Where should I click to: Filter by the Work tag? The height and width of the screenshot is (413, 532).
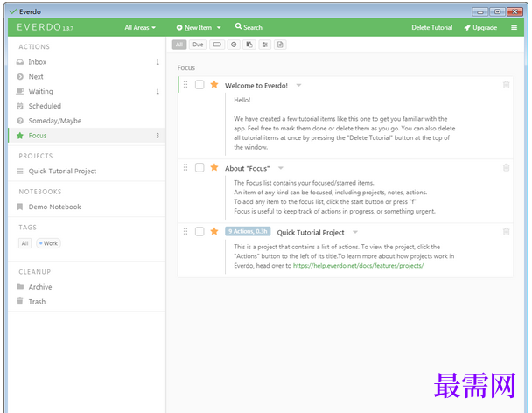[x=48, y=243]
